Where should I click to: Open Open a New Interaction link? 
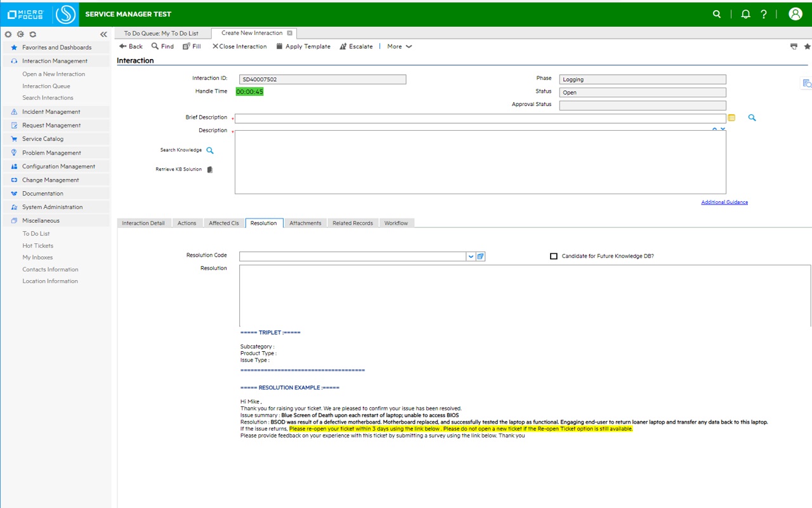53,74
